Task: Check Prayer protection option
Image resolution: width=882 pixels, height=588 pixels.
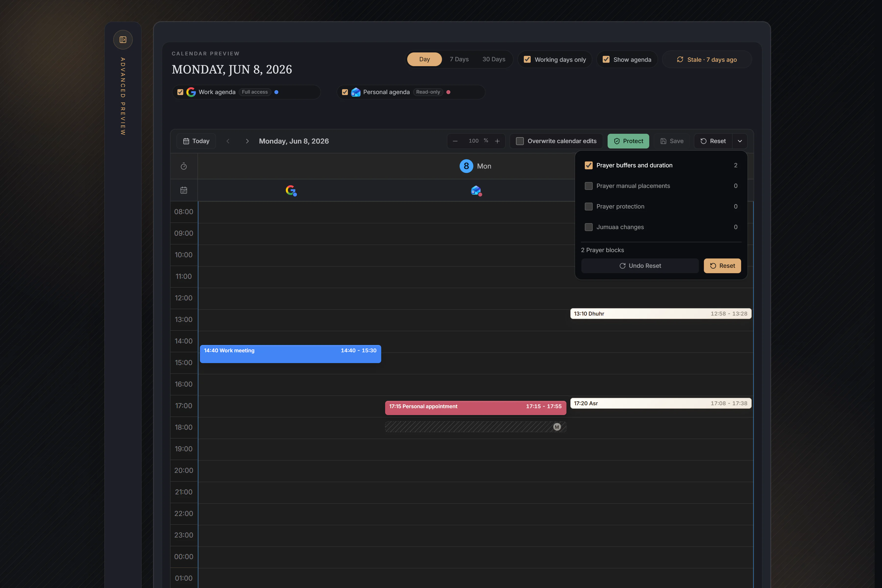Action: click(589, 207)
